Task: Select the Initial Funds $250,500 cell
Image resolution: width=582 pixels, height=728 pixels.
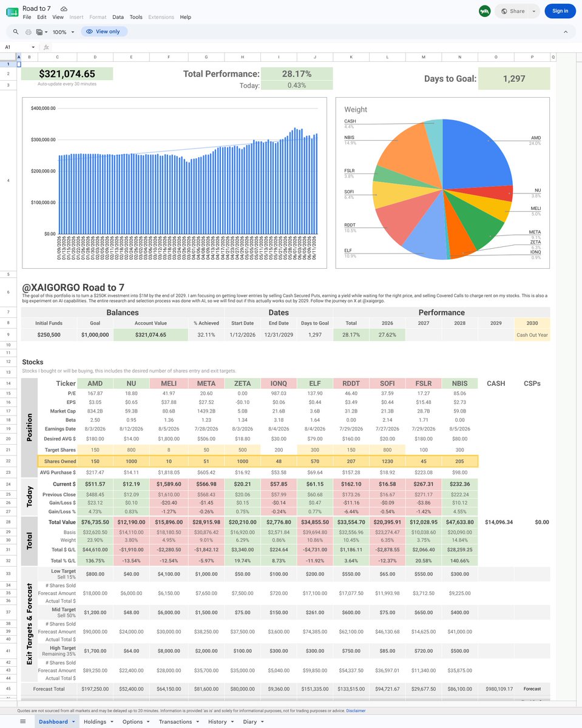Action: click(x=49, y=334)
